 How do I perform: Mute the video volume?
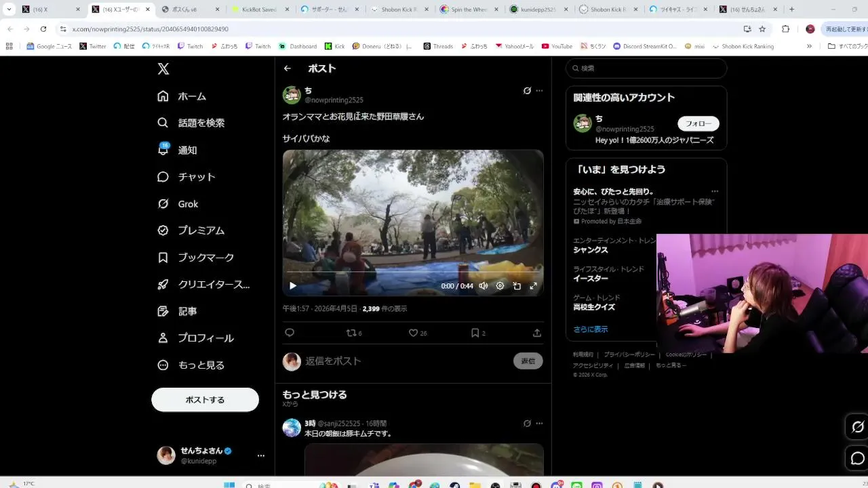click(484, 286)
